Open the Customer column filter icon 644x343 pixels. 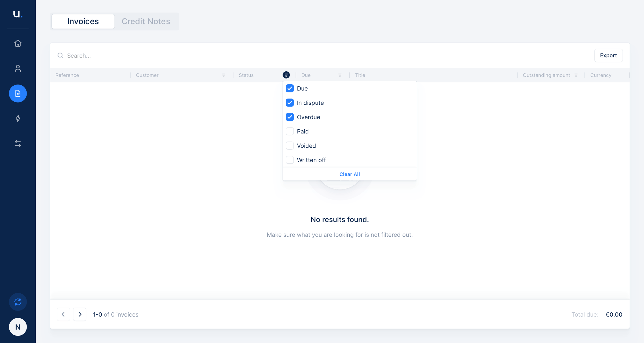224,75
